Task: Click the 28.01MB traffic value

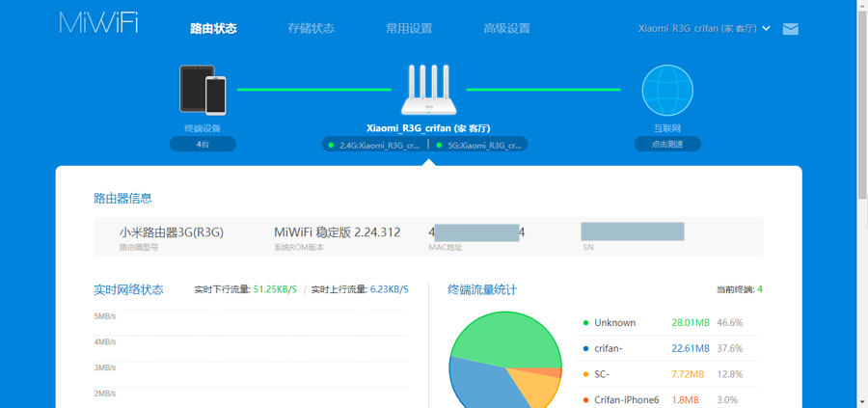Action: click(x=691, y=323)
